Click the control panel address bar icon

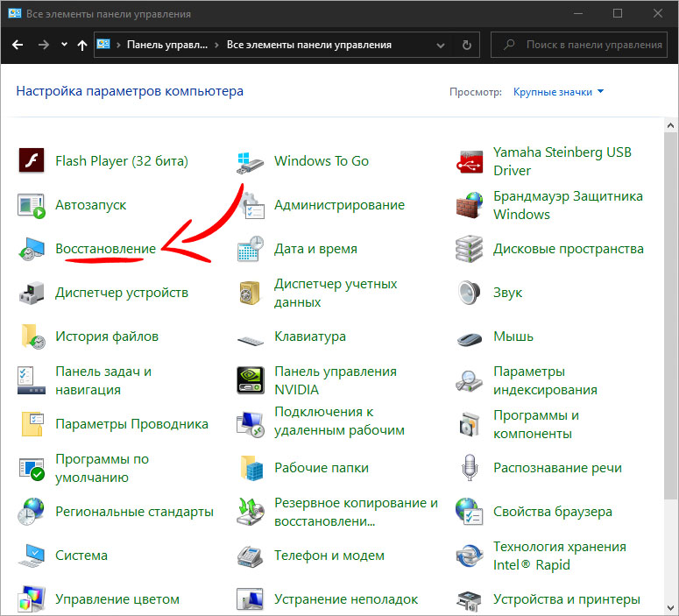103,44
